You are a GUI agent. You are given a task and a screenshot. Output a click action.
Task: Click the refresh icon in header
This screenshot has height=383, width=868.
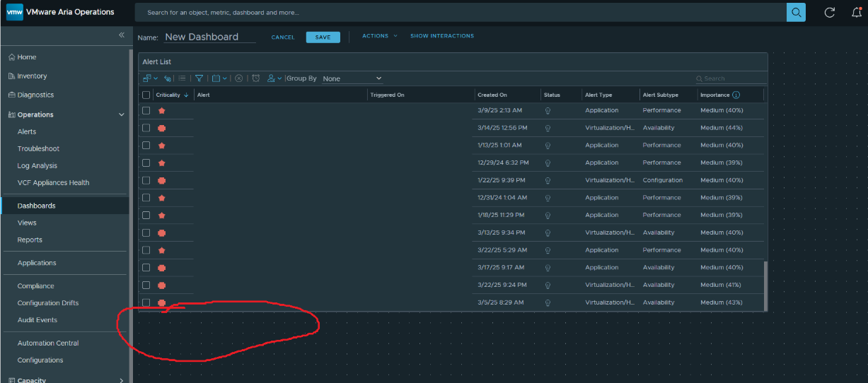coord(830,12)
